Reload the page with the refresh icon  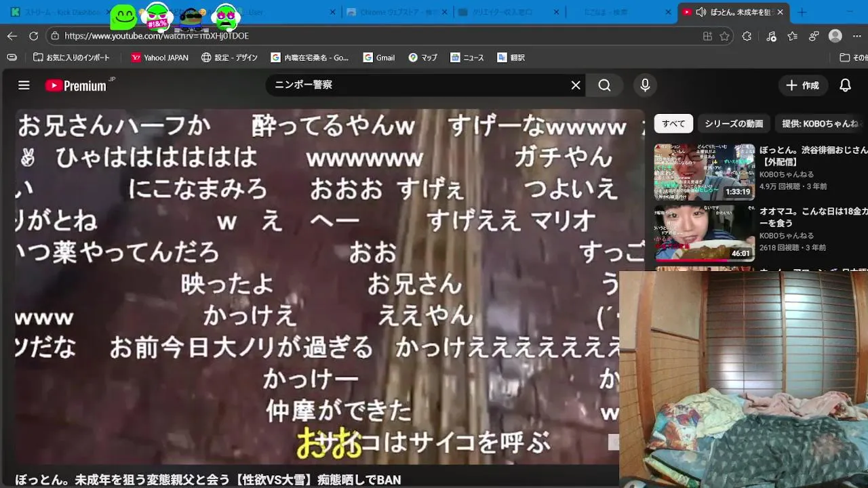(34, 36)
